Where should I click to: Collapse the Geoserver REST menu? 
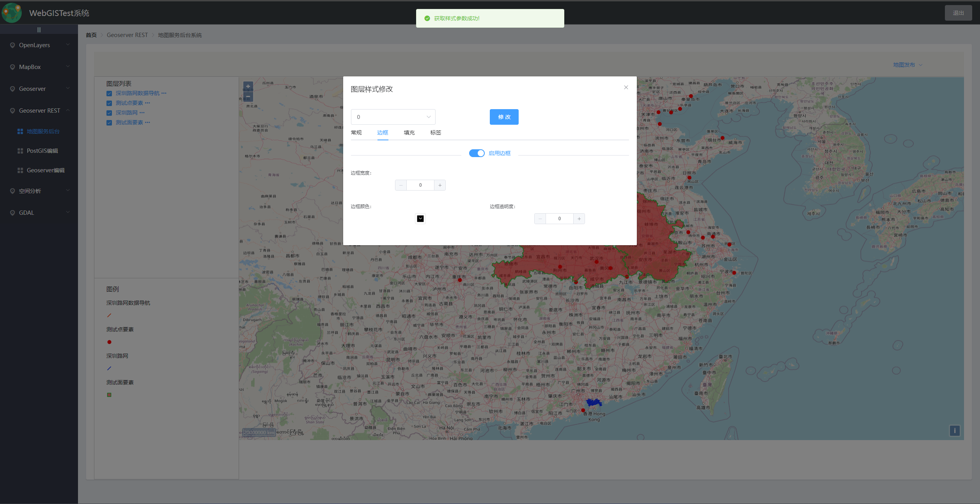(x=68, y=110)
